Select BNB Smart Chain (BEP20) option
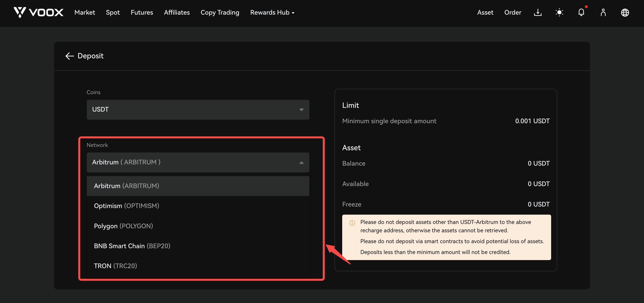This screenshot has height=303, width=644. (x=198, y=246)
